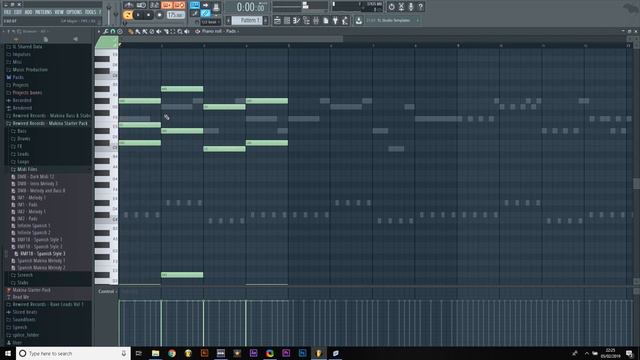Viewport: 640px width, 360px height.
Task: Toggle the orange loop recording icon
Action: [x=179, y=5]
